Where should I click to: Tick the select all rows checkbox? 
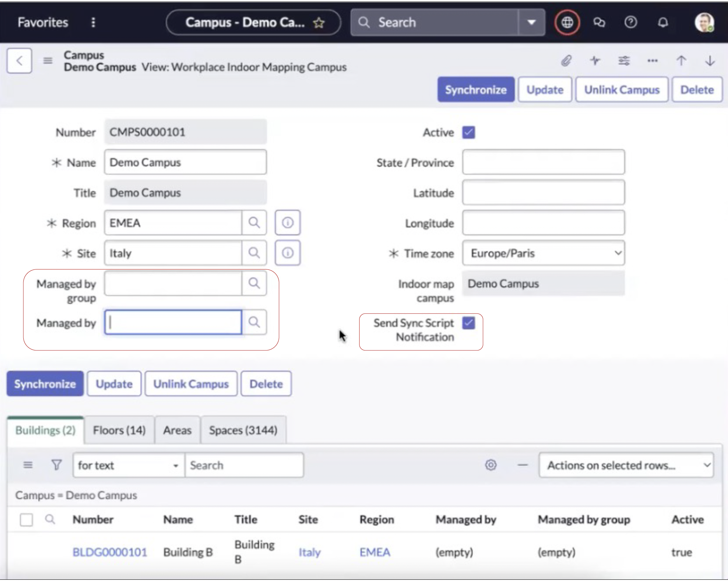[x=26, y=520]
